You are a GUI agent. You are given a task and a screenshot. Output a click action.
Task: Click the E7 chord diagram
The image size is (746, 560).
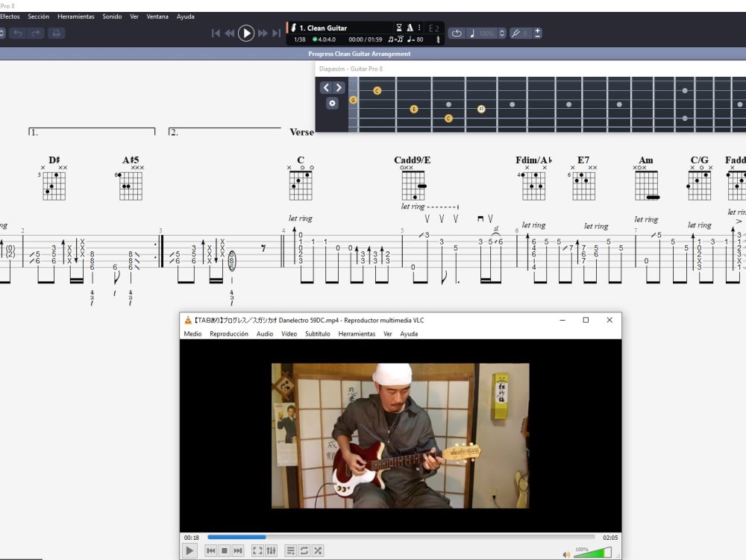coord(583,183)
